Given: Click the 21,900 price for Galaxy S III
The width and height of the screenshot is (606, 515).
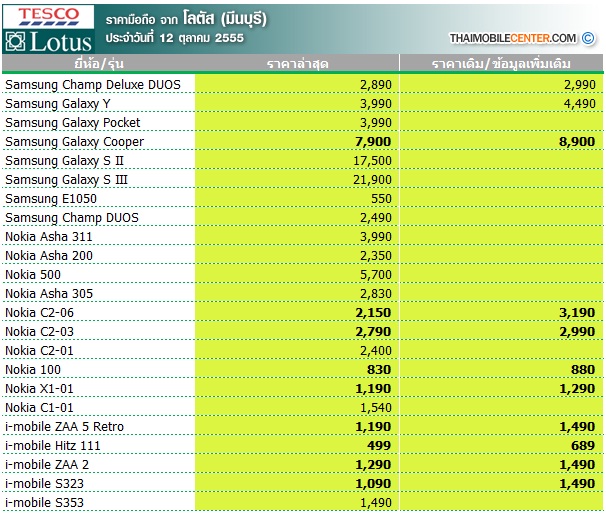Looking at the screenshot, I should (373, 179).
